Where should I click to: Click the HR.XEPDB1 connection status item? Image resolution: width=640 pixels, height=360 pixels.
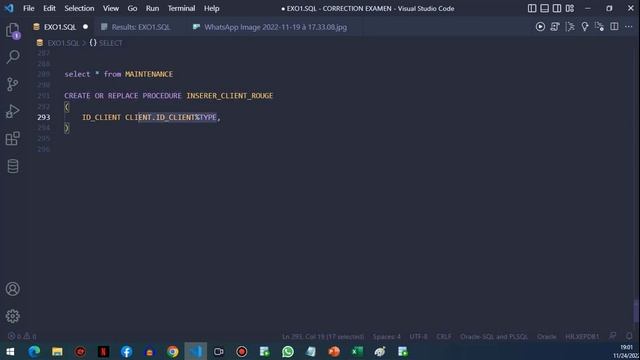coord(582,337)
